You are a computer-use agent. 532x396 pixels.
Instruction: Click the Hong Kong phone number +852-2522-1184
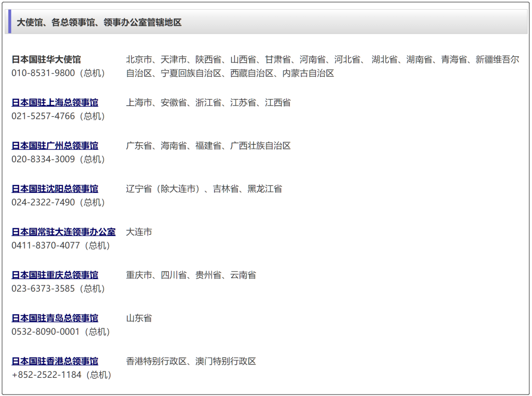coord(47,375)
